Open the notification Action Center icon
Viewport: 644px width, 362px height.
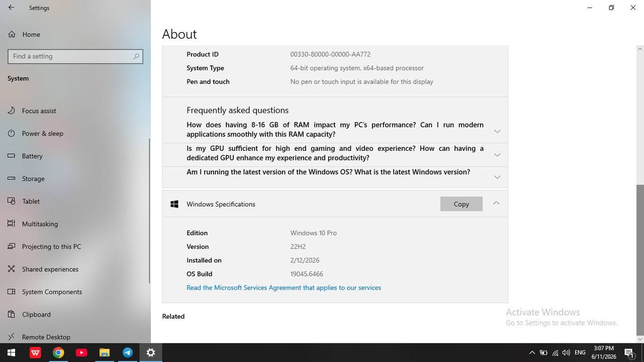629,352
